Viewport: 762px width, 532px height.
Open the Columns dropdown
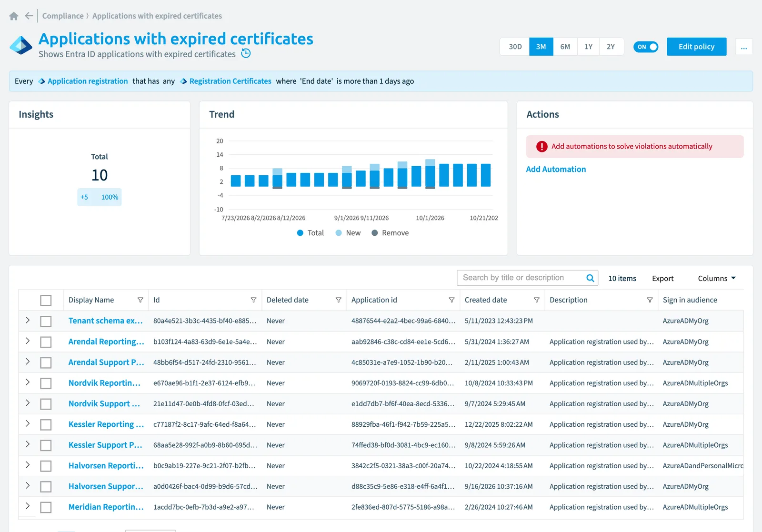coord(717,279)
